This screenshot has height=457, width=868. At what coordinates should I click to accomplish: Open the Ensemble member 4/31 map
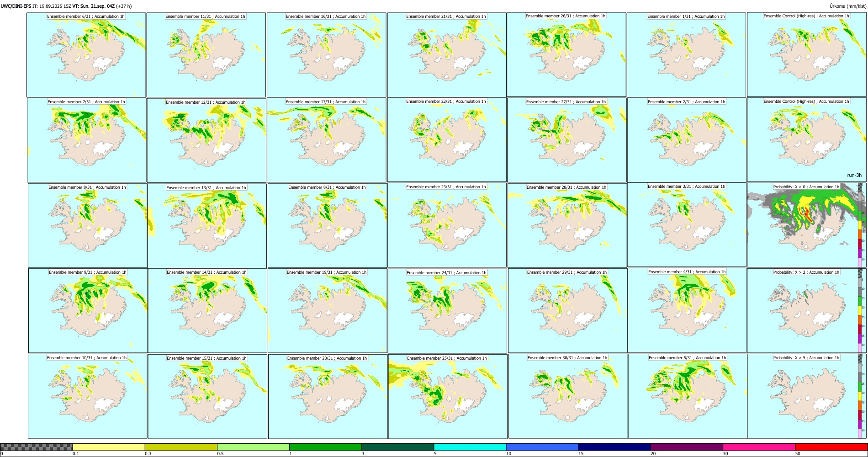(687, 310)
